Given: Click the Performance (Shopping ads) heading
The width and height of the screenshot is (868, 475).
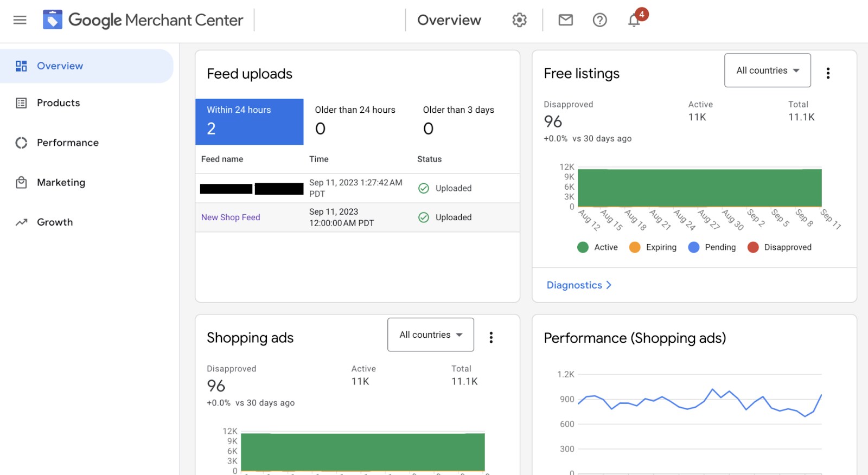Looking at the screenshot, I should pos(635,338).
